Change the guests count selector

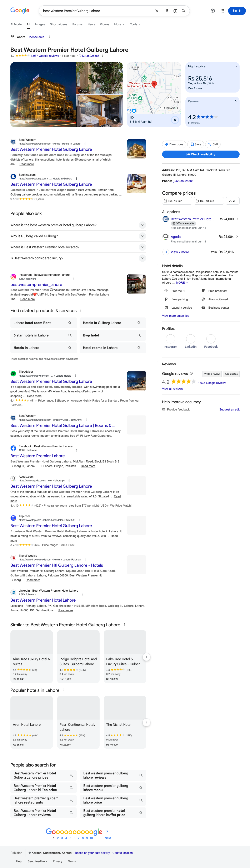pos(232,201)
